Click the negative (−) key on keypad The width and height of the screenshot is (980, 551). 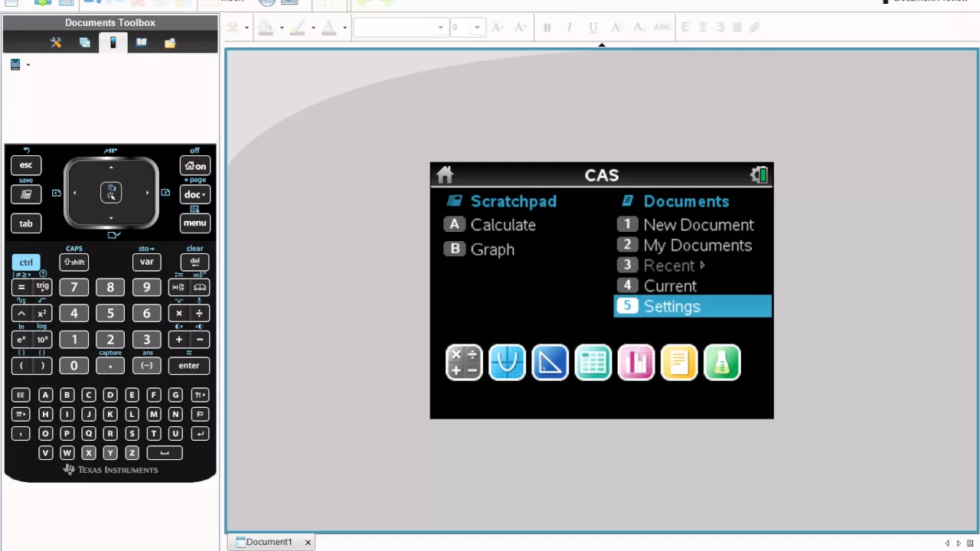146,365
